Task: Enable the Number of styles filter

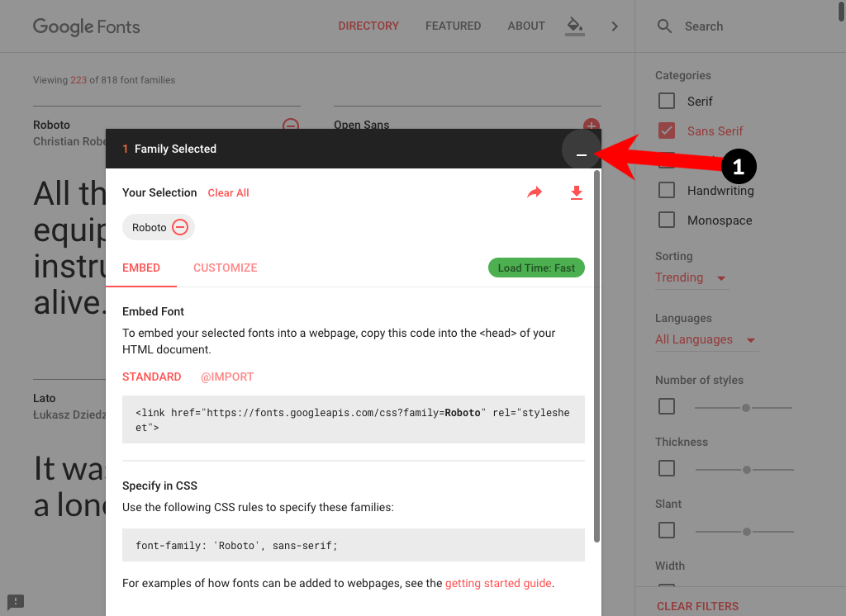Action: point(667,406)
